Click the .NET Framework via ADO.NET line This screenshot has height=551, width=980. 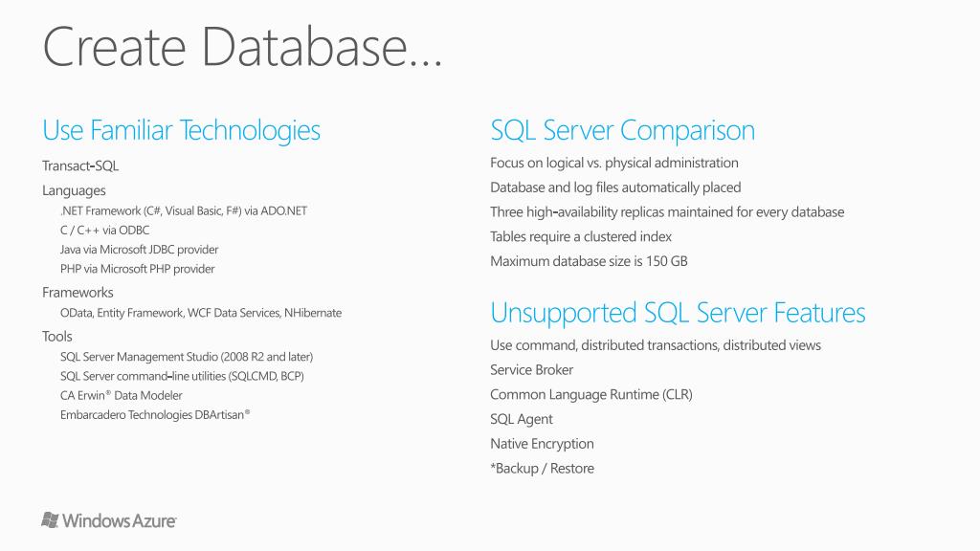coord(184,211)
